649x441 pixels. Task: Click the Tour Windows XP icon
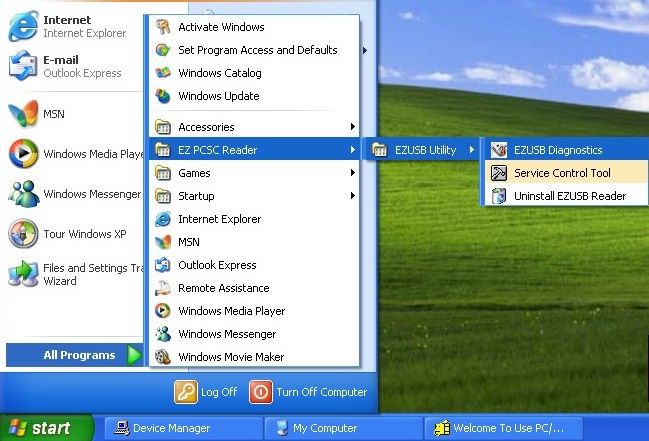coord(24,234)
